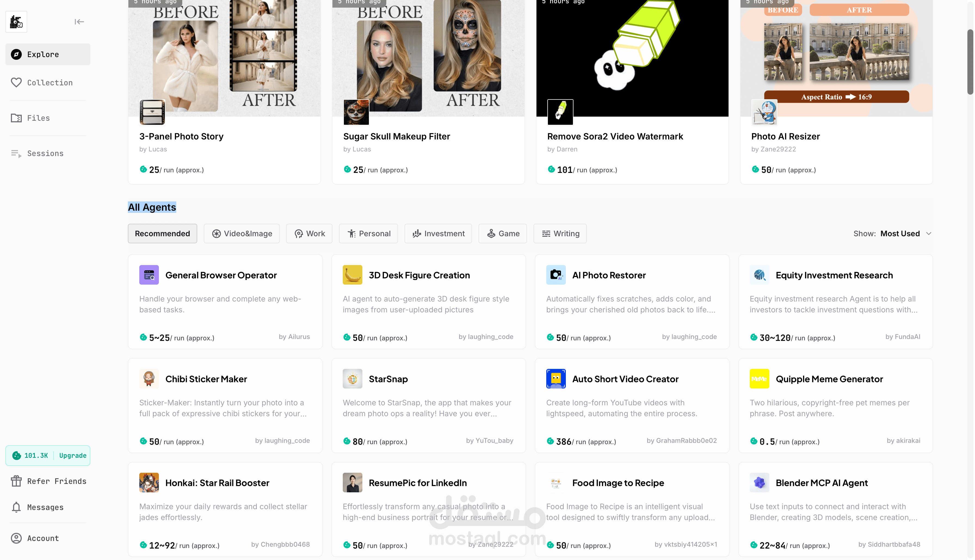Filter agents by Investment category
The width and height of the screenshot is (975, 560).
(438, 234)
